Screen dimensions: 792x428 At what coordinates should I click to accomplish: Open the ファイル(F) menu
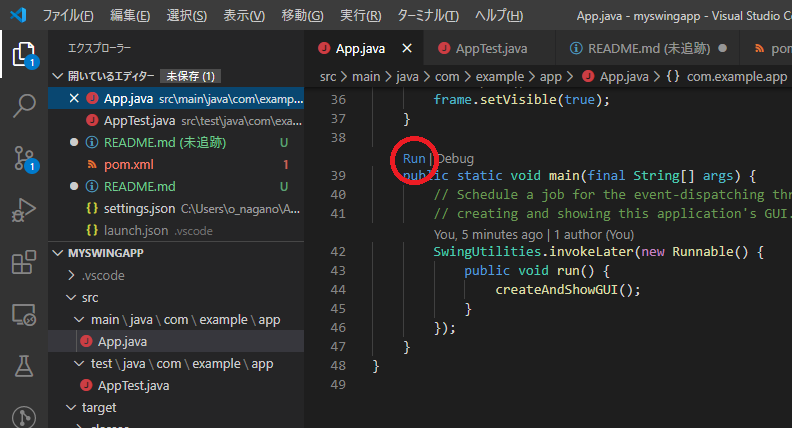tap(68, 16)
